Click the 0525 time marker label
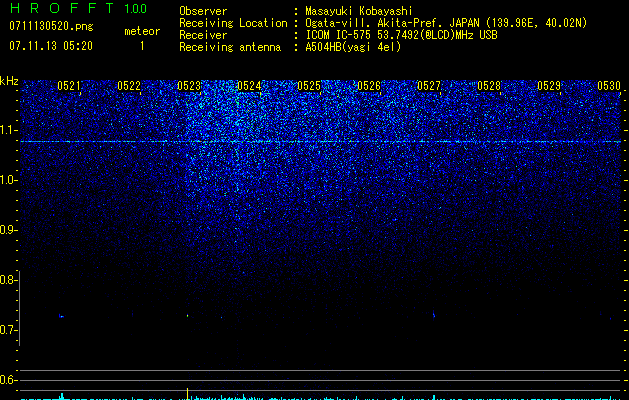Viewport: 629px width, 400px height. [309, 86]
